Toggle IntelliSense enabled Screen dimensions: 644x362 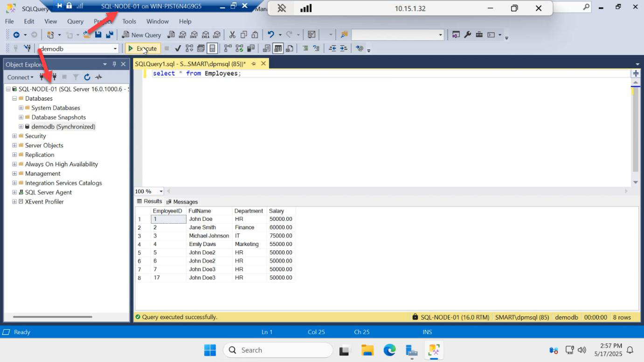click(x=212, y=48)
